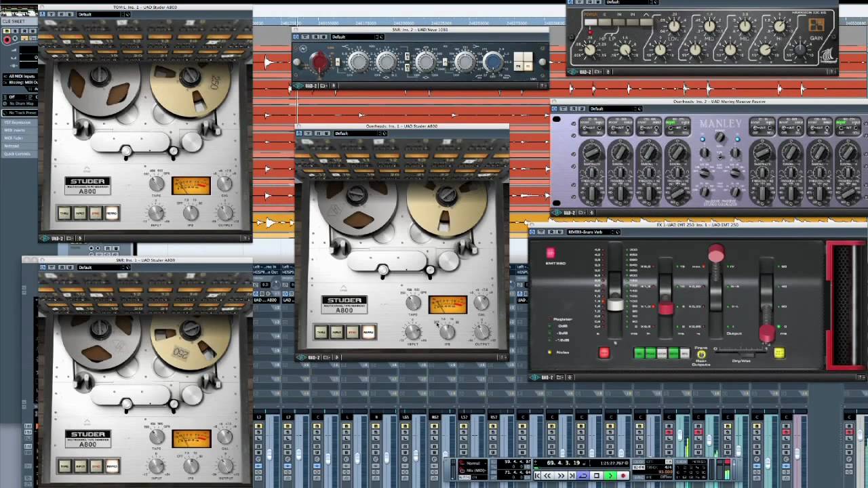Click the GAIN knob on Harrison 32C
The width and height of the screenshot is (868, 488).
[800, 49]
